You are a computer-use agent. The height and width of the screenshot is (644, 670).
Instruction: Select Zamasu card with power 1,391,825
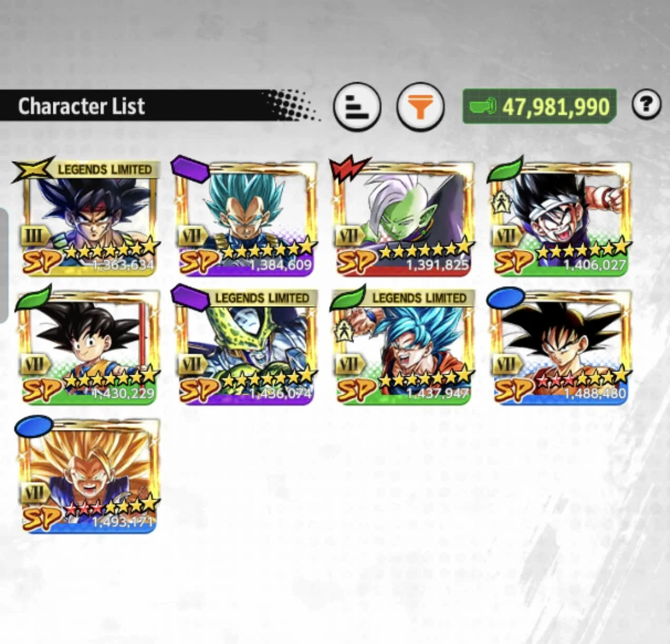point(403,218)
